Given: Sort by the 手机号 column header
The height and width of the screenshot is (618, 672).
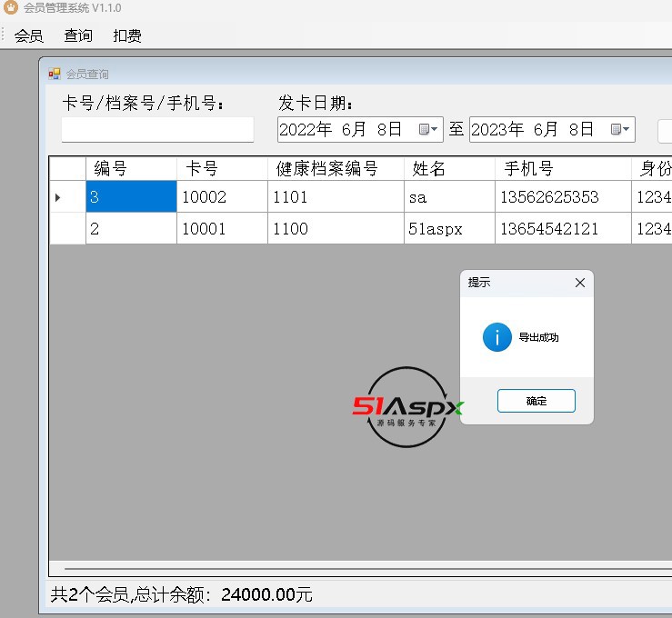Looking at the screenshot, I should [x=563, y=168].
